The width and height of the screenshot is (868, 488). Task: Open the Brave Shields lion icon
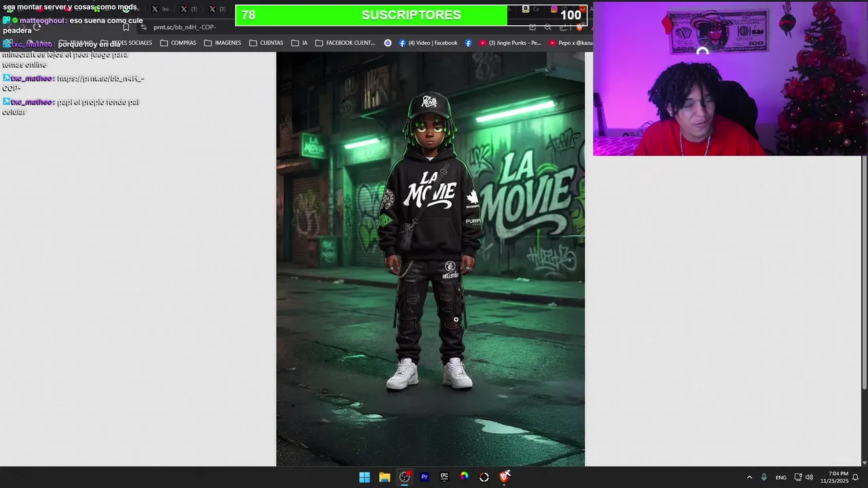click(579, 27)
